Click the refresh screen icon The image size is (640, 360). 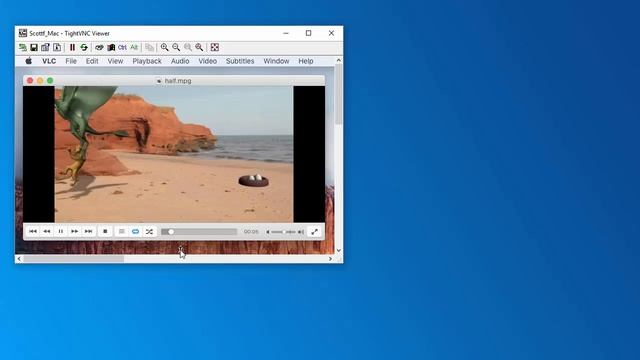click(84, 47)
